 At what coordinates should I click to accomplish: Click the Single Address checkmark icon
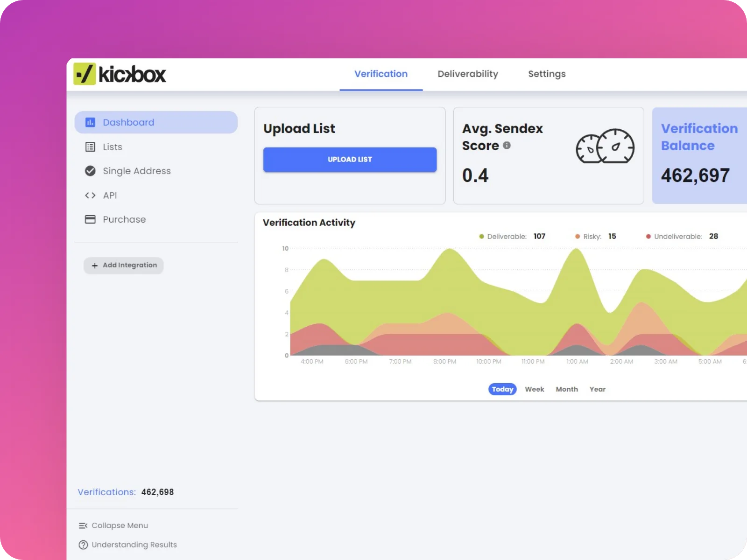pyautogui.click(x=90, y=171)
